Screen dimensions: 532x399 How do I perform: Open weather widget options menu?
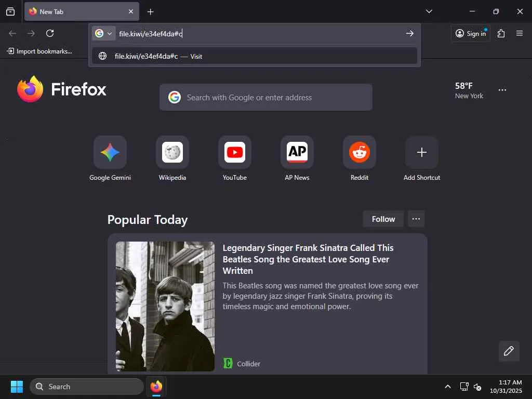click(x=502, y=90)
